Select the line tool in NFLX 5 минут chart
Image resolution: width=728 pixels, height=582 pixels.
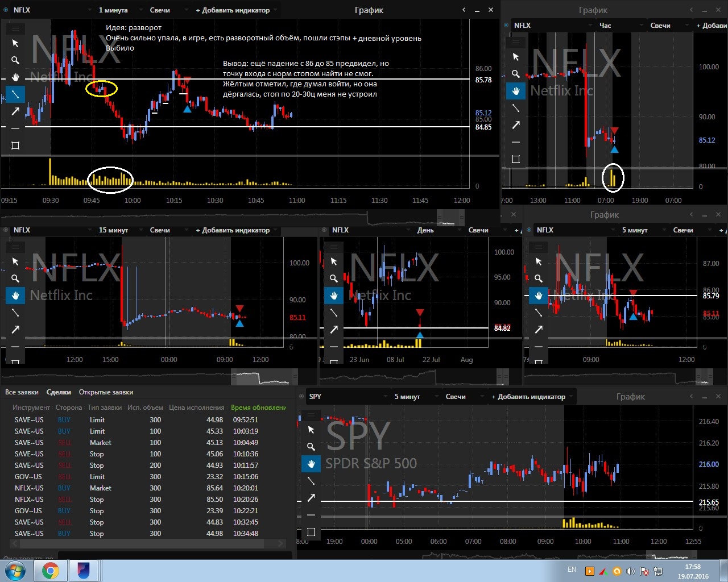coord(539,313)
